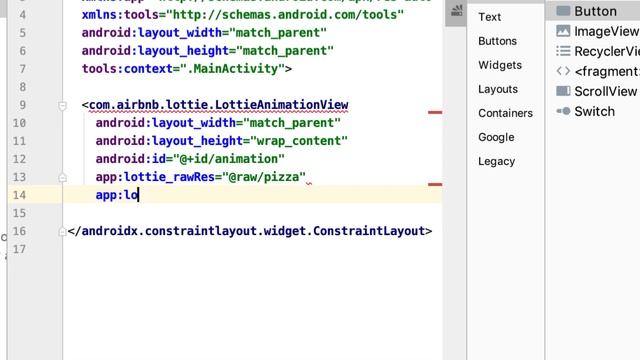
Task: Open the Legacy palette category
Action: pyautogui.click(x=496, y=162)
